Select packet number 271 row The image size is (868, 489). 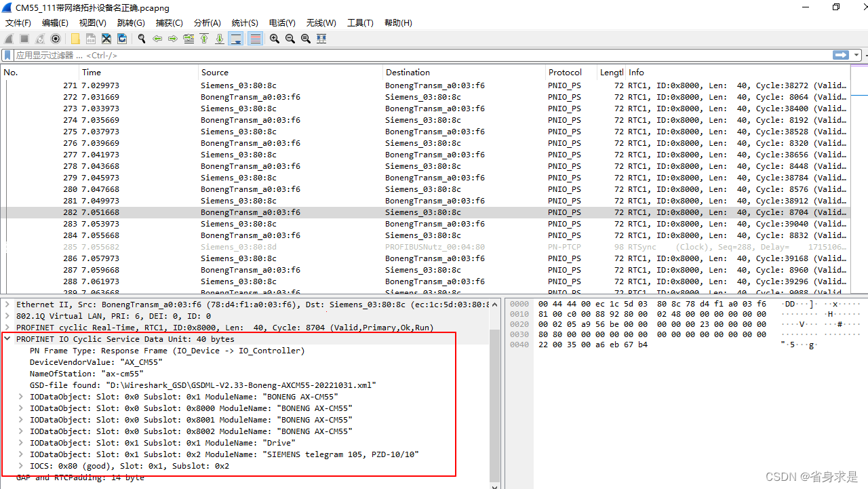pos(425,85)
